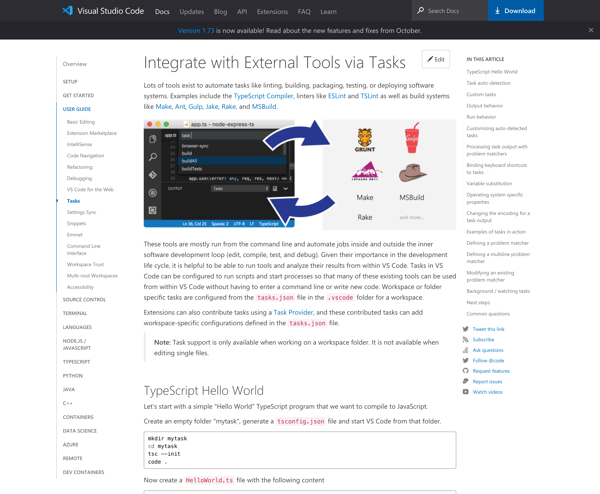Screen dimensions: 600x494
Task: Jump to Output behavior section
Action: point(484,106)
